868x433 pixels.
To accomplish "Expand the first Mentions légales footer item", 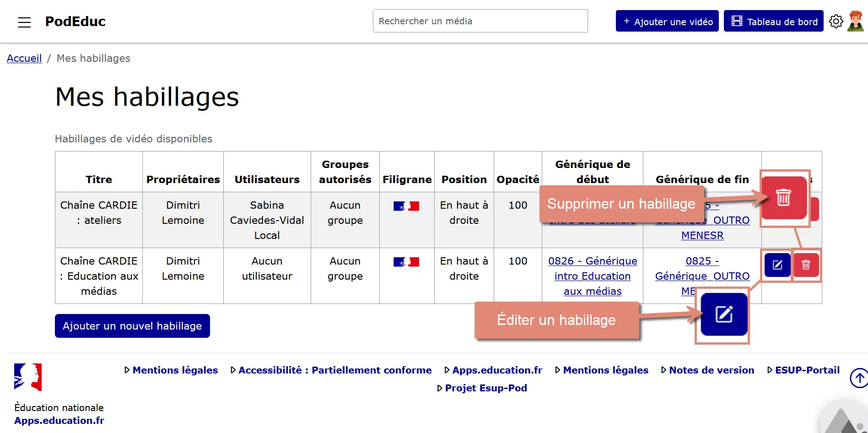I will 171,370.
